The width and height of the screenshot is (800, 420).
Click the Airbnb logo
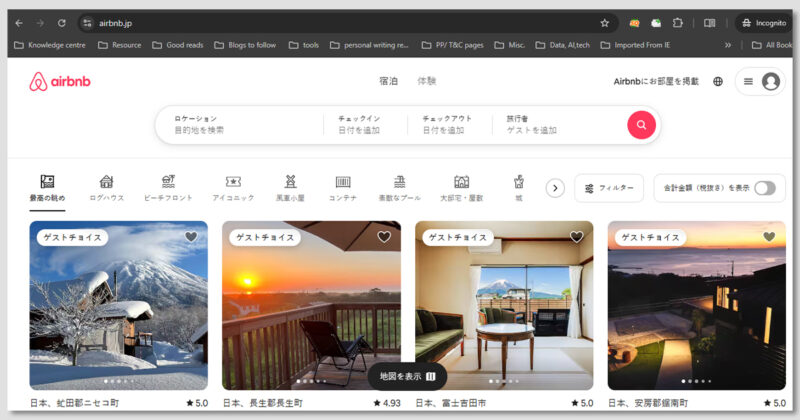pyautogui.click(x=60, y=81)
